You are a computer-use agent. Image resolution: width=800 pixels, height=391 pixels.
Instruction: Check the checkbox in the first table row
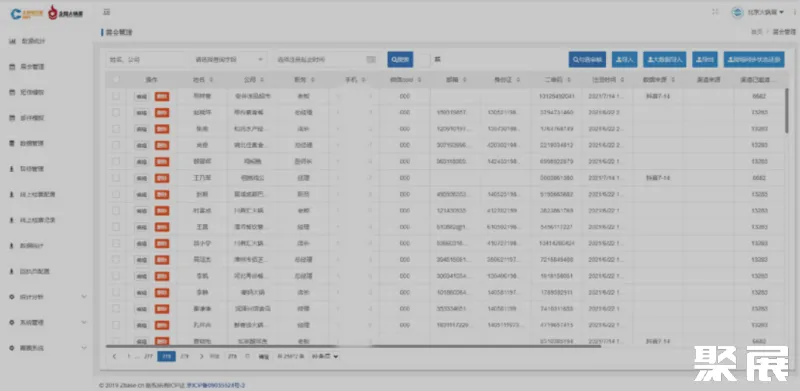click(116, 96)
